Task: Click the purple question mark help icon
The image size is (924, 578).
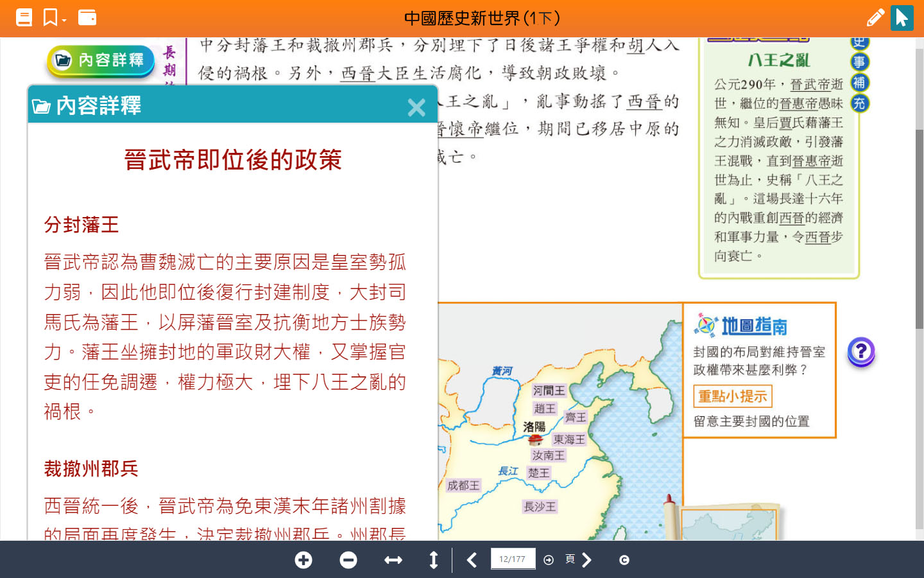Action: pyautogui.click(x=861, y=351)
